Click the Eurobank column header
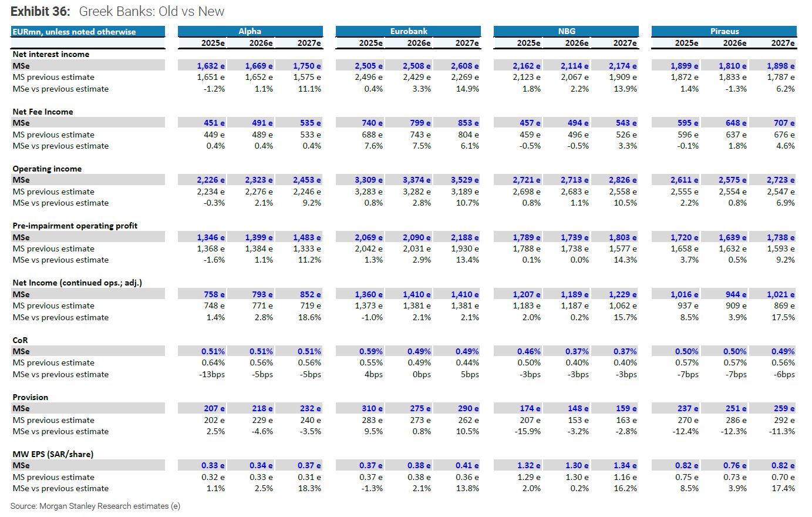Image resolution: width=812 pixels, height=517 pixels. coord(408,31)
